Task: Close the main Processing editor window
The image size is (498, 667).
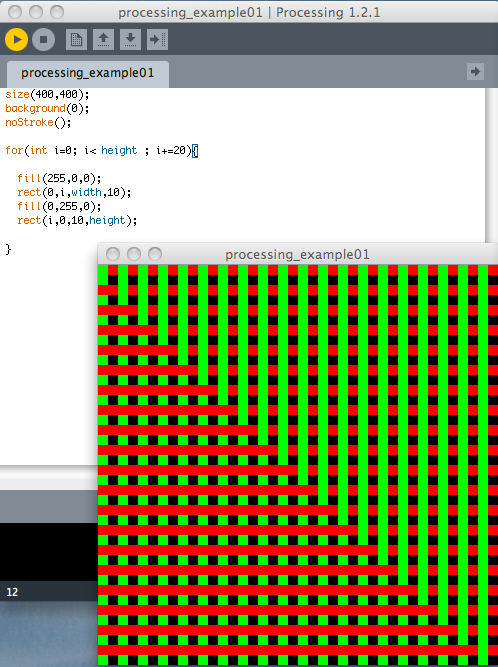Action: click(15, 12)
